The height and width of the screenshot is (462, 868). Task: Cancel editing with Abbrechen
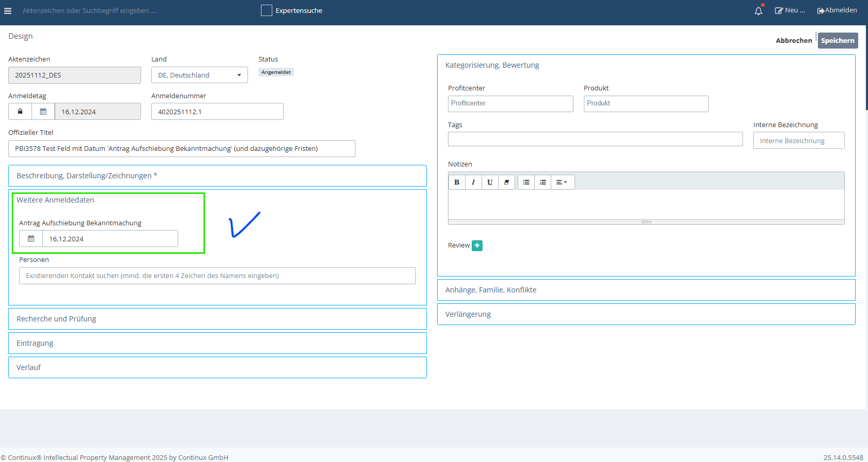[794, 40]
